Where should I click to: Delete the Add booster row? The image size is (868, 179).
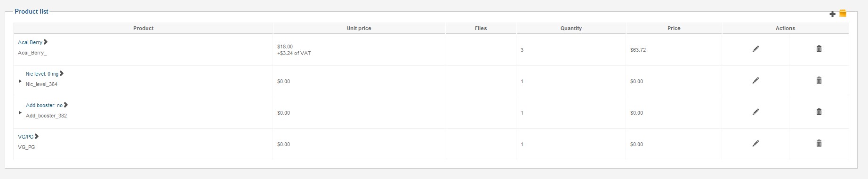pyautogui.click(x=819, y=112)
